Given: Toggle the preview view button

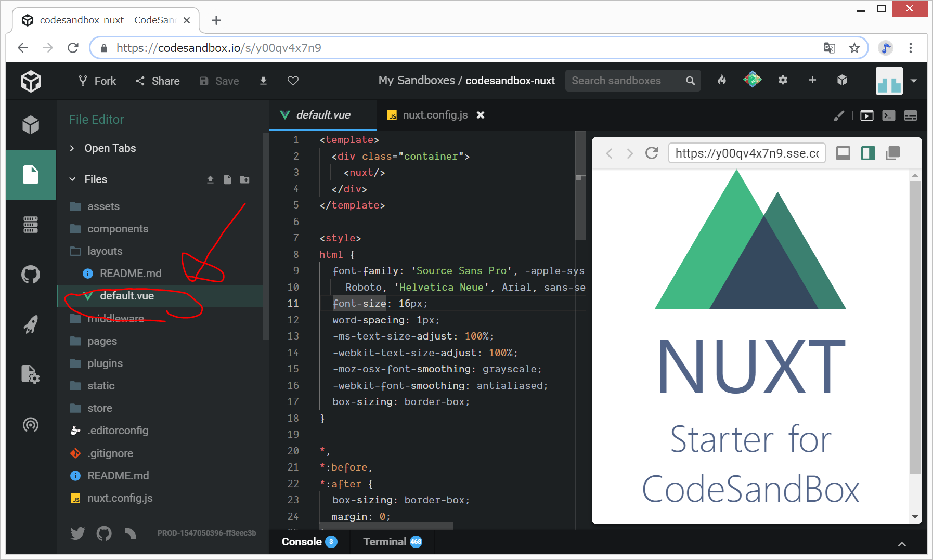Looking at the screenshot, I should point(866,115).
